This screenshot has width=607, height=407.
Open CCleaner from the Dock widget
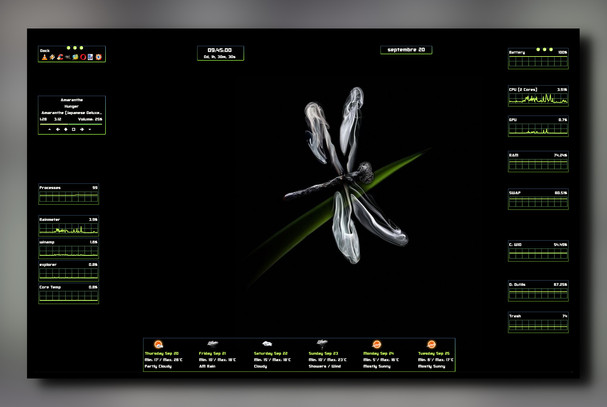(x=60, y=57)
